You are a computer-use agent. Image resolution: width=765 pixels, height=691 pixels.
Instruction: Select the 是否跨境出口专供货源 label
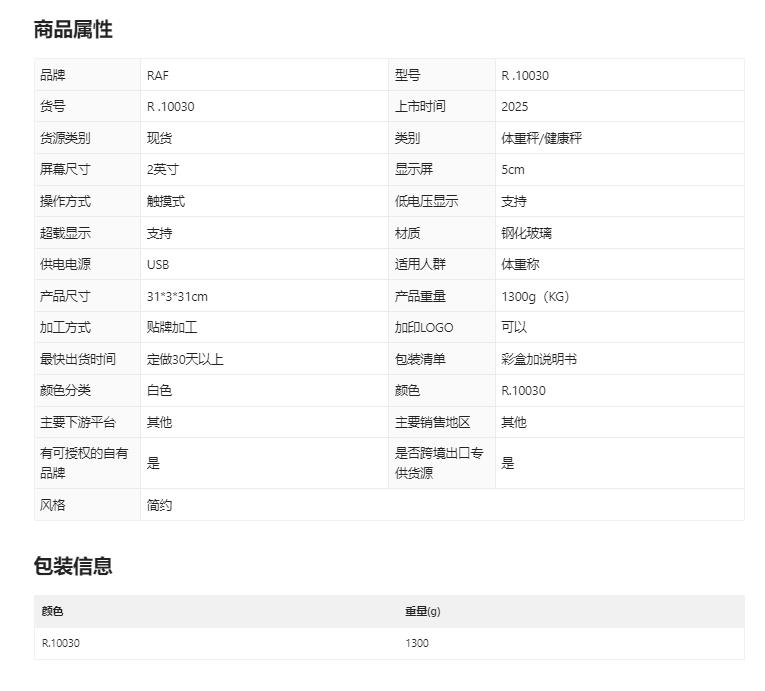pyautogui.click(x=438, y=463)
